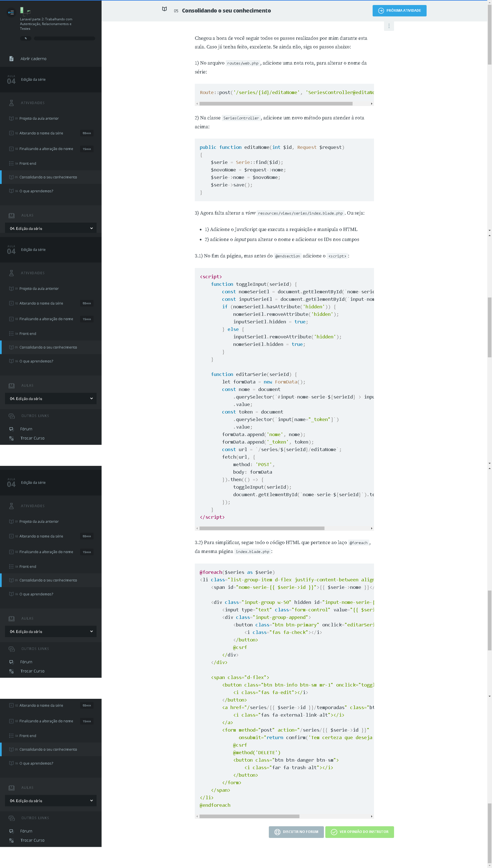Click the lifebuoy icon in Discutir no Forum
The width and height of the screenshot is (492, 868).
277,832
